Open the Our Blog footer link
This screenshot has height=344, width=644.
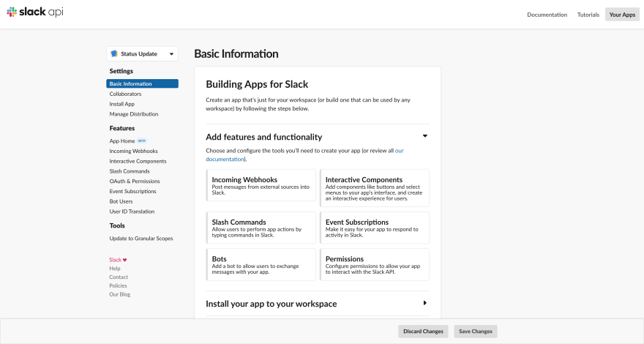[x=119, y=294]
